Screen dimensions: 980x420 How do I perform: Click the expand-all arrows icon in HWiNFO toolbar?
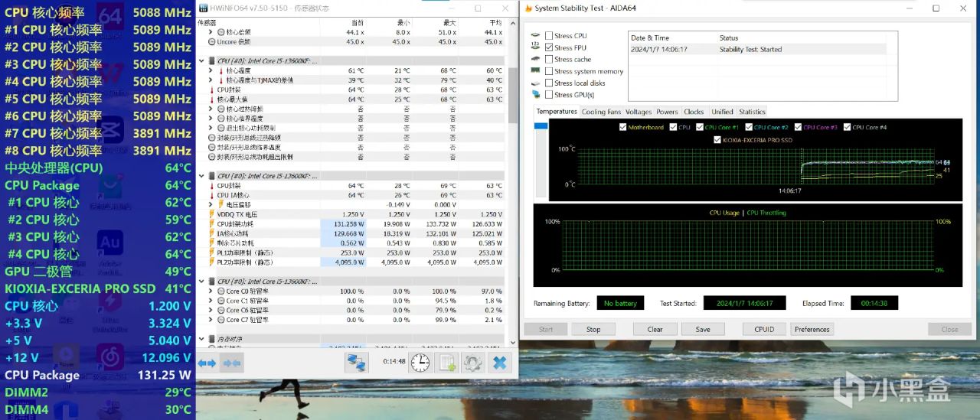207,363
